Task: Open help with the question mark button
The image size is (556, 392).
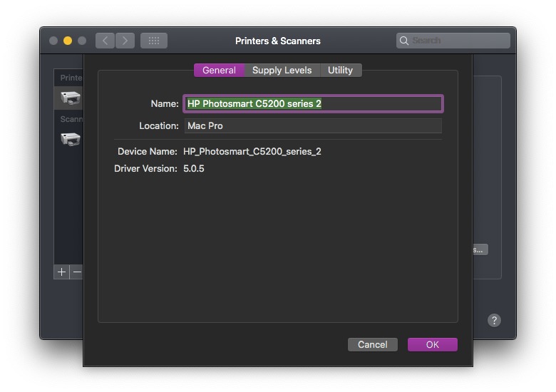Action: click(494, 321)
